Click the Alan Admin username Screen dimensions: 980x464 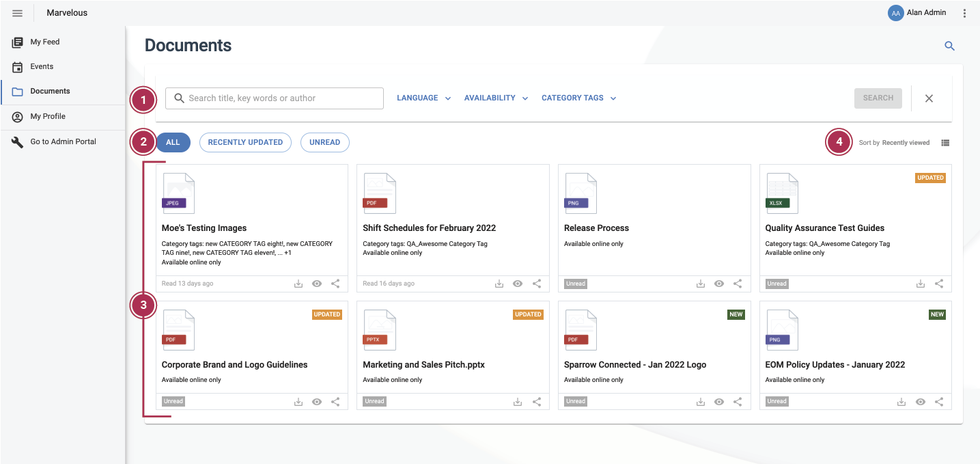[x=927, y=13]
